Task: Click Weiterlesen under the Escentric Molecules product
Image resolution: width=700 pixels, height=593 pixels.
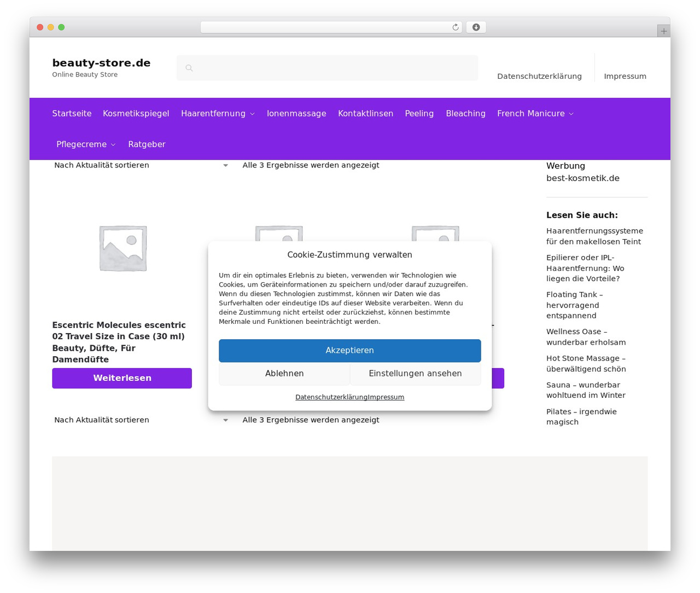Action: 122,378
